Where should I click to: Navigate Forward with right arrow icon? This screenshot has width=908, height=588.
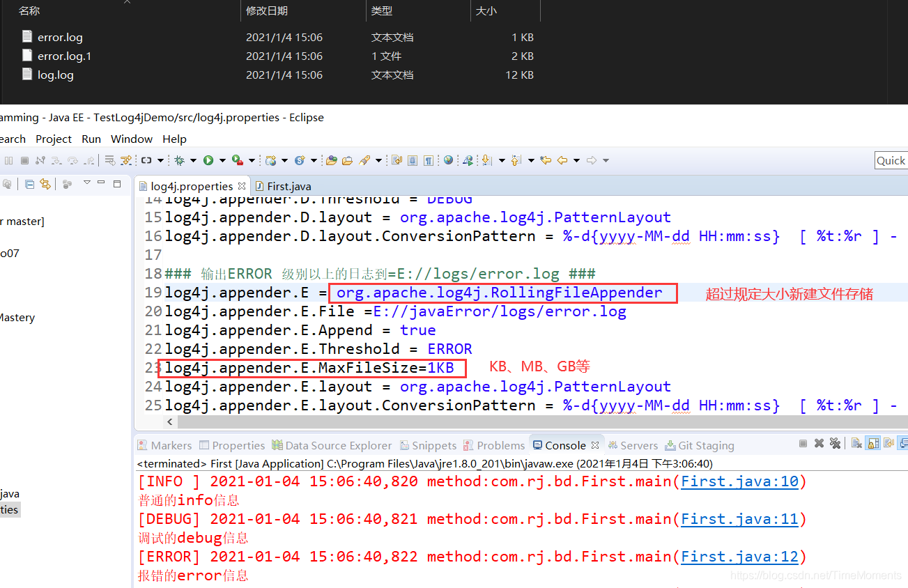tap(591, 160)
